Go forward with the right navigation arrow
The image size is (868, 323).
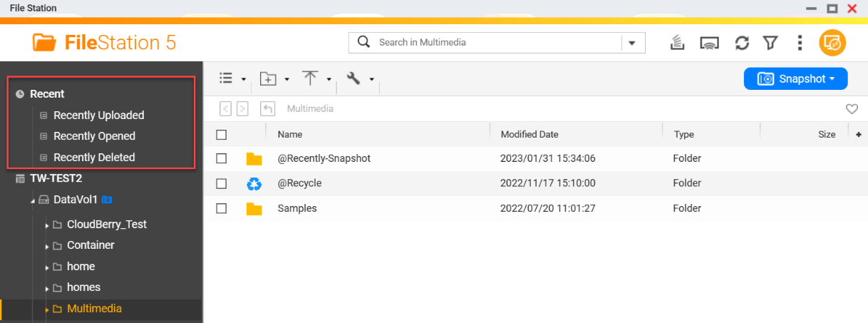tap(242, 109)
